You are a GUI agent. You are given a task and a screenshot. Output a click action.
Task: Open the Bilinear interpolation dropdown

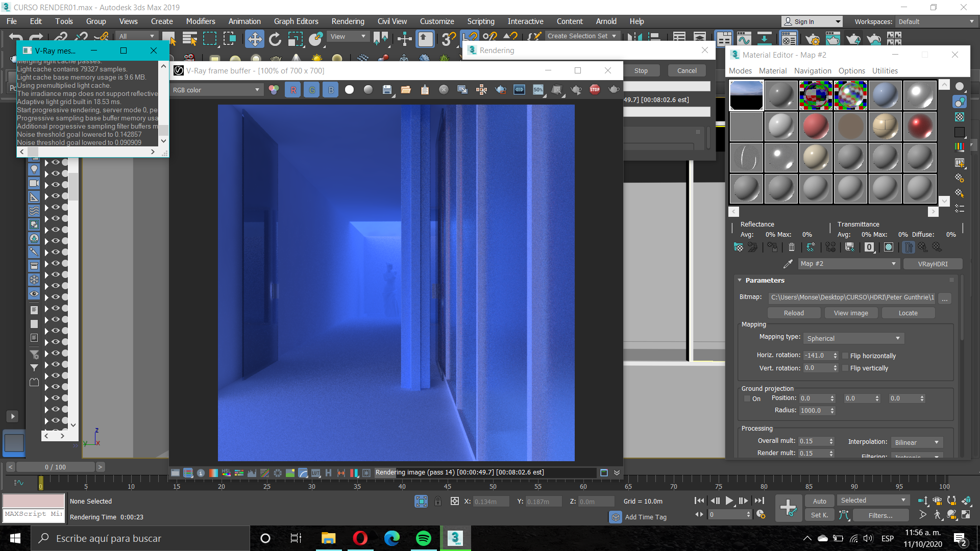coord(917,442)
